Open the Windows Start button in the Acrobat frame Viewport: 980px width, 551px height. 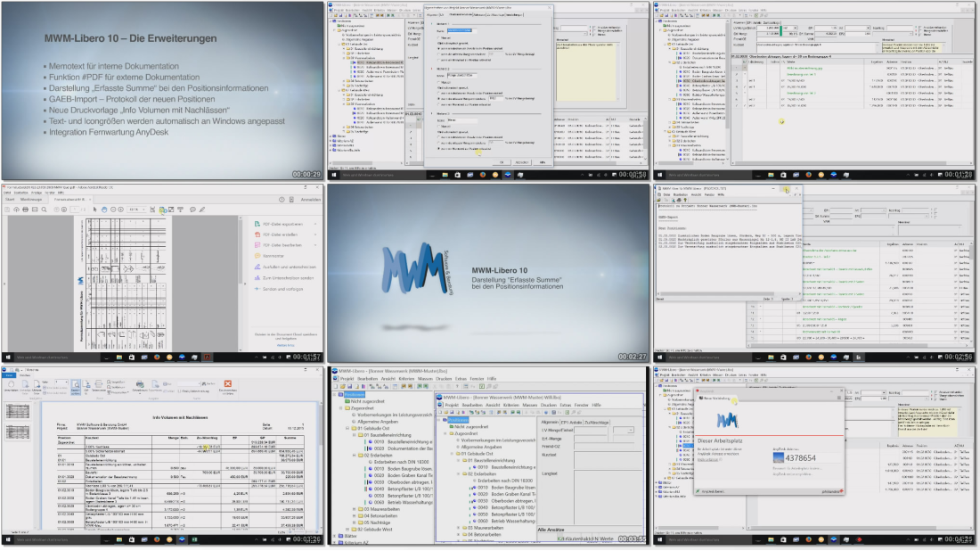[x=8, y=358]
